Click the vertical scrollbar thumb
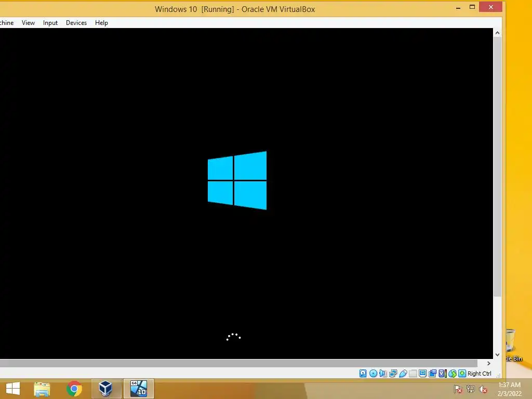The width and height of the screenshot is (532, 399). [x=497, y=167]
